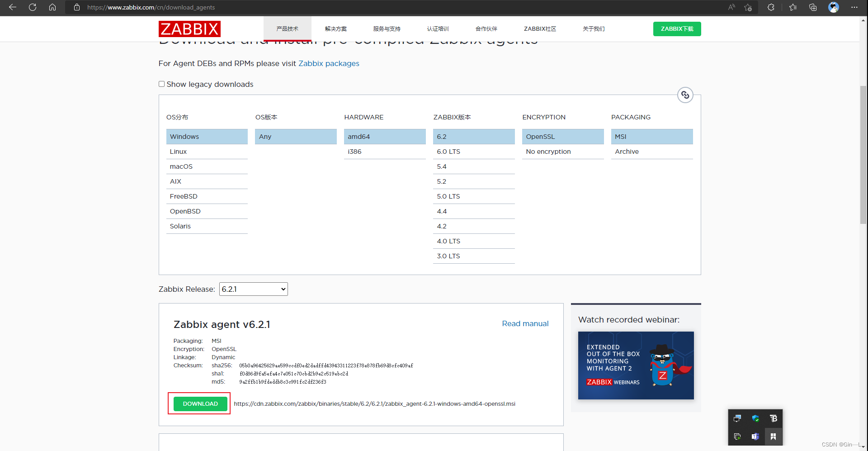Turn on Read aloud for this page
The height and width of the screenshot is (451, 868).
coord(731,7)
